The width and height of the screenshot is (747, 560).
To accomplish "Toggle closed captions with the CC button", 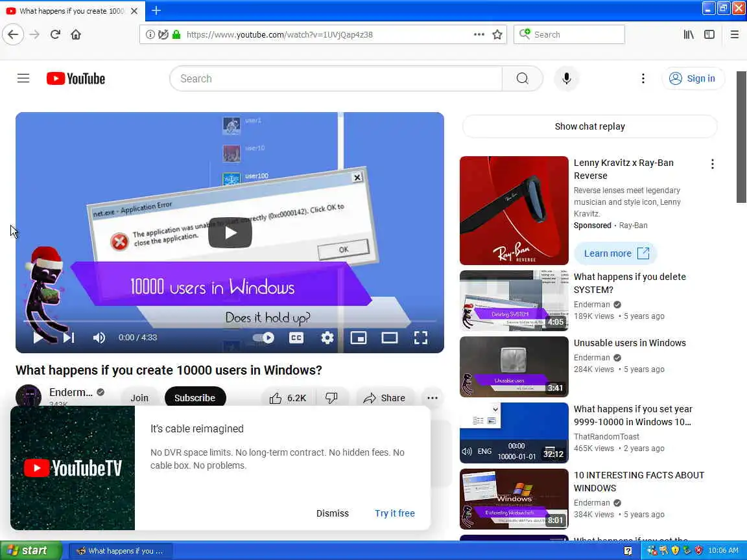I will (x=296, y=338).
